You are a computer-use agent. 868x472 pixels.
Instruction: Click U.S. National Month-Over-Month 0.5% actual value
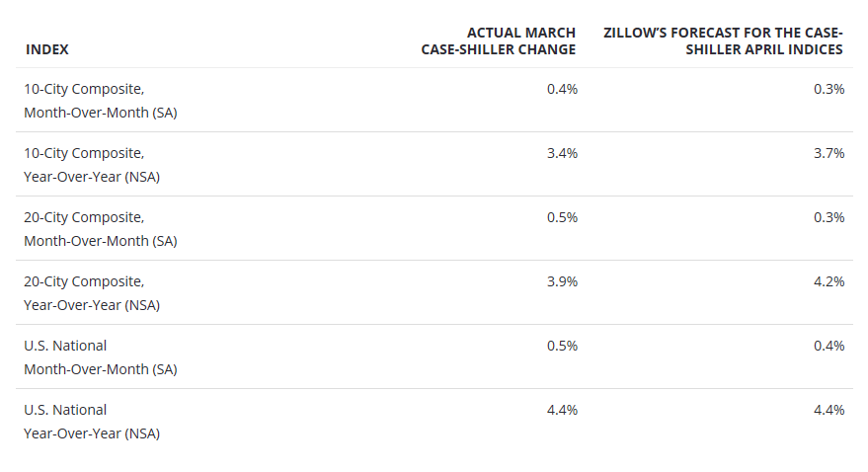pos(562,346)
